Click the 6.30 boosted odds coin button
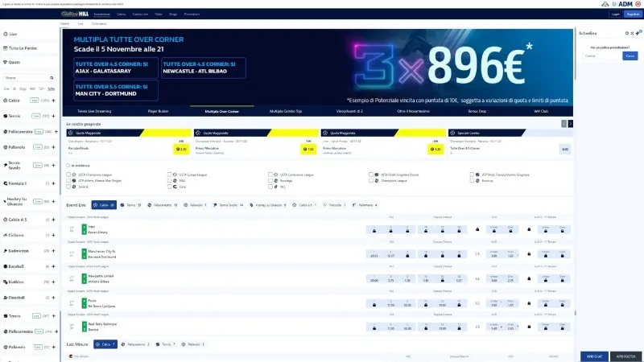 click(x=436, y=149)
